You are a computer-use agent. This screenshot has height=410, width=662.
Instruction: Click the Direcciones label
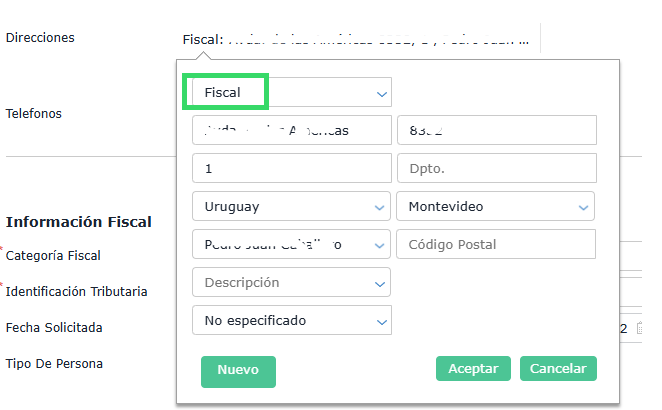click(40, 38)
